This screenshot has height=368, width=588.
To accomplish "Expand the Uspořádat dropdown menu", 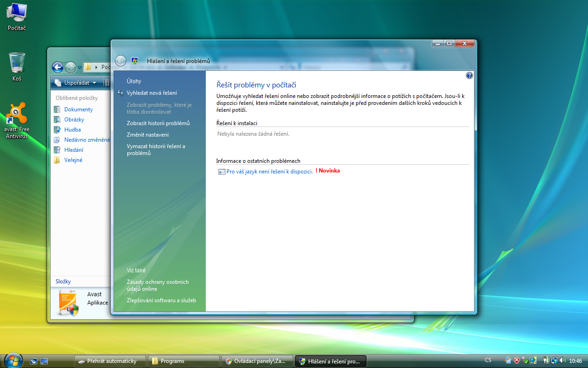I will click(75, 83).
